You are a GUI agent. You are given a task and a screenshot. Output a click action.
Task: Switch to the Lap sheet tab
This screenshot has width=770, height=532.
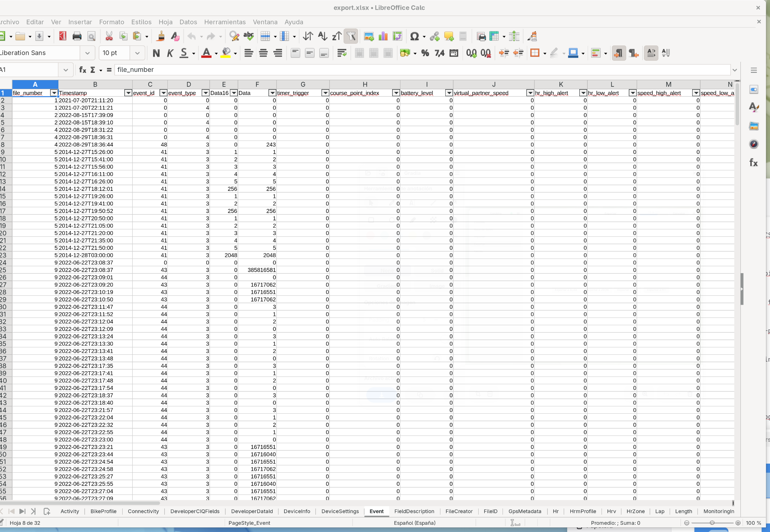(x=660, y=511)
